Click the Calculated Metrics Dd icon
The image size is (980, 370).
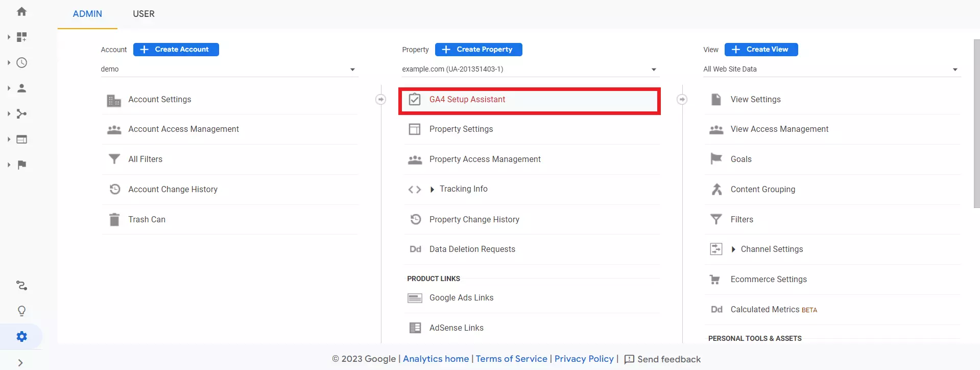(716, 310)
